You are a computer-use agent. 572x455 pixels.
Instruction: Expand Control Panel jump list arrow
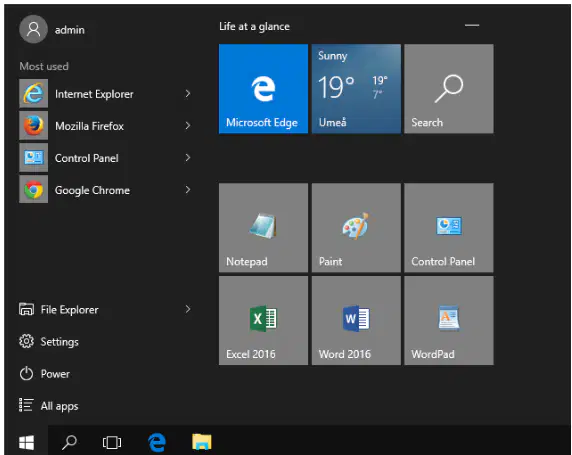[188, 158]
